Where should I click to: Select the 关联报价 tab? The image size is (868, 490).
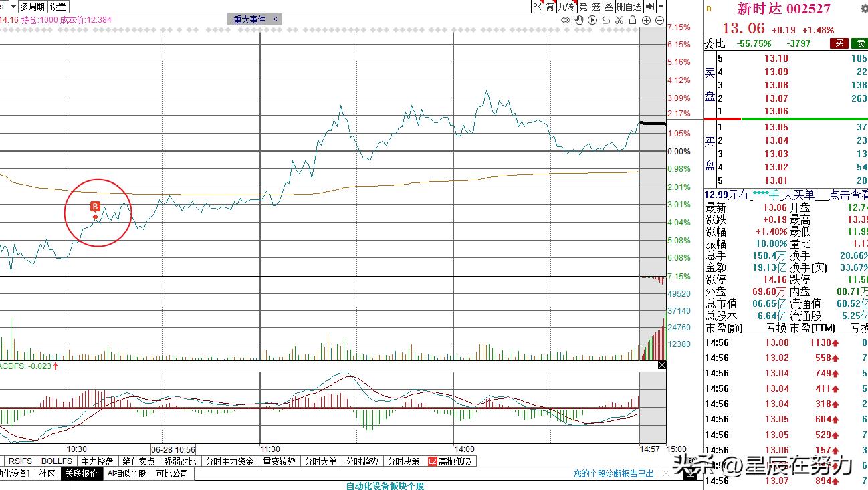(x=80, y=473)
